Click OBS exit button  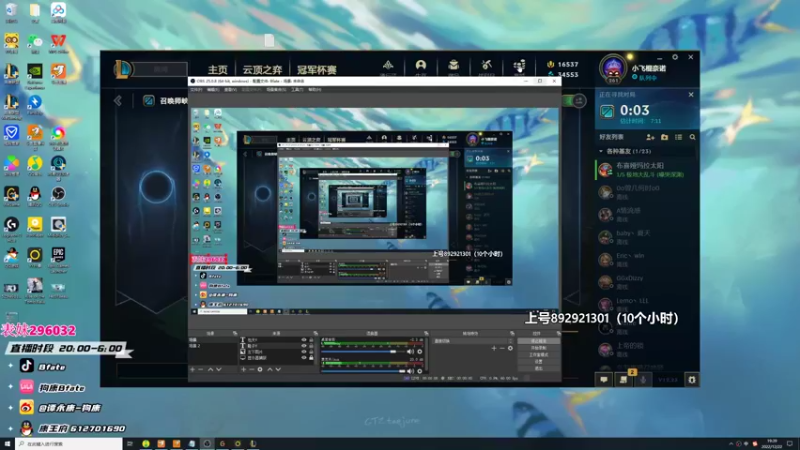coord(538,368)
